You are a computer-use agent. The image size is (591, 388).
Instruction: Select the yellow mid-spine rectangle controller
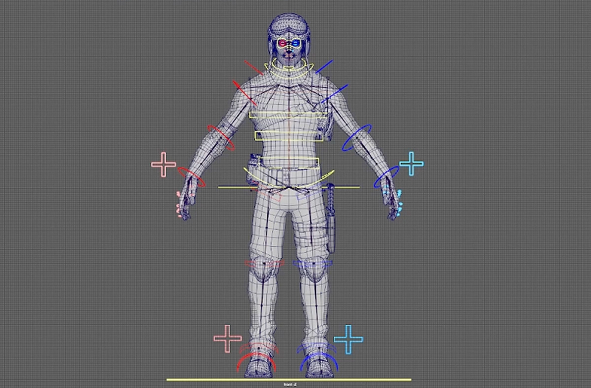(289, 136)
